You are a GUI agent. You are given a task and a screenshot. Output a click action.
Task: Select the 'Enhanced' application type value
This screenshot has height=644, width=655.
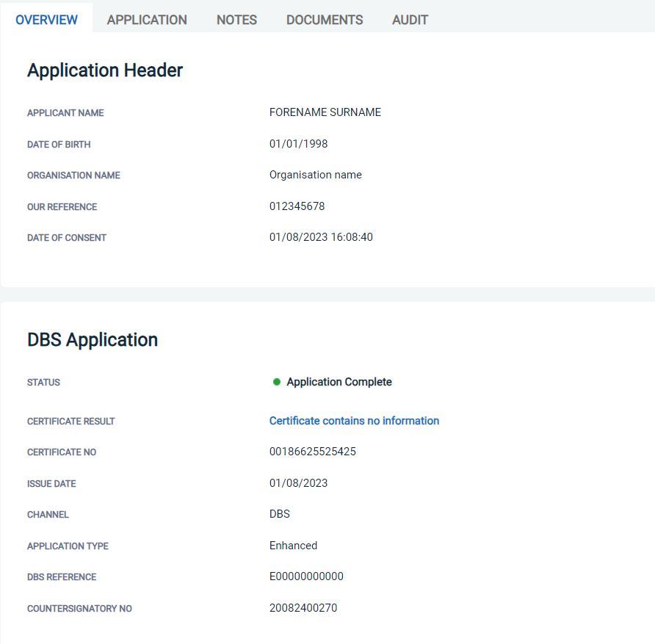293,546
